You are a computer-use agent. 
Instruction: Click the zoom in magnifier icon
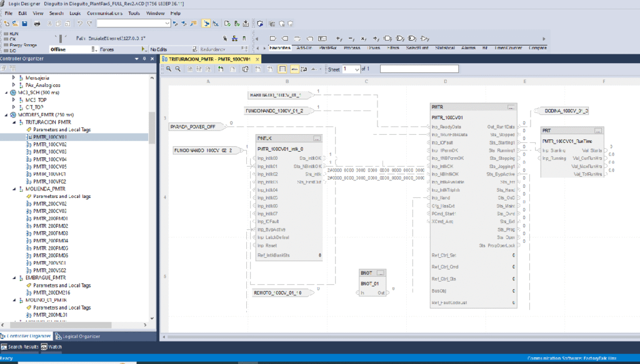tap(168, 69)
